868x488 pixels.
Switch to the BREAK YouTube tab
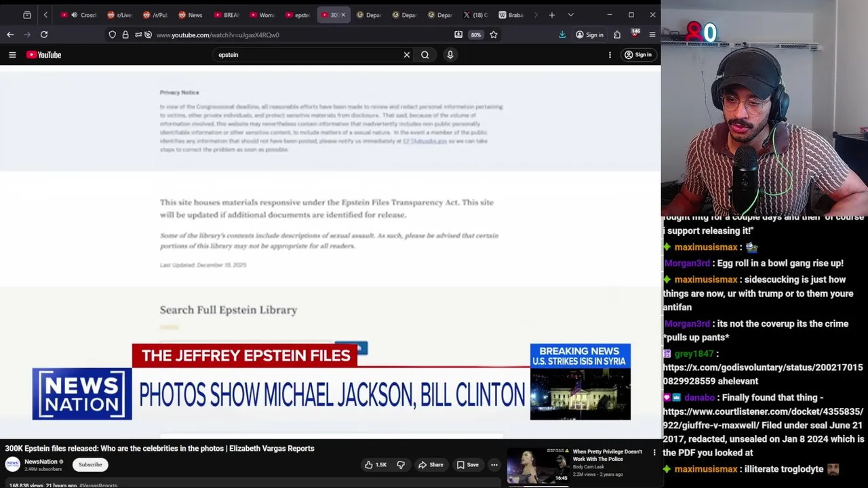226,15
